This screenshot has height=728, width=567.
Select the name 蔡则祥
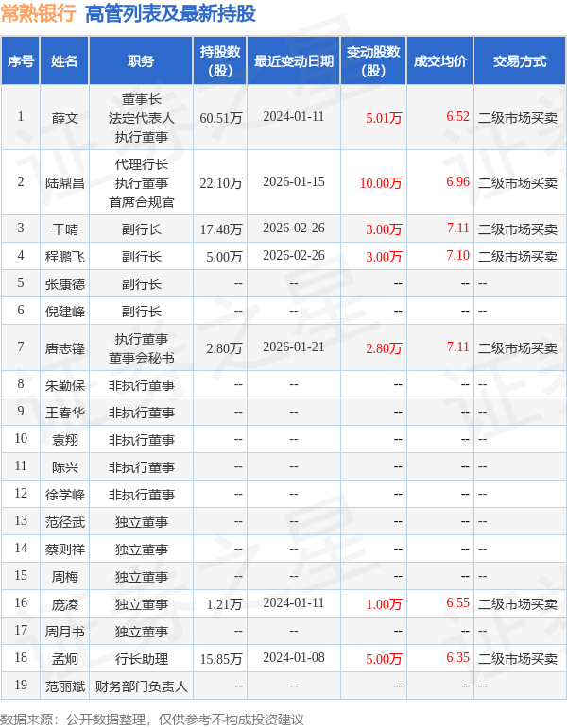tap(64, 550)
